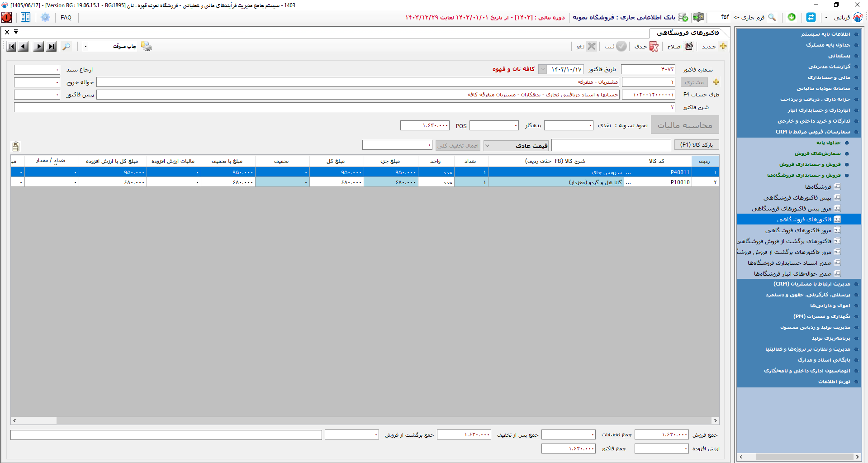
Task: Open the فاکتورهای فروشگاهی tab
Action: pos(688,33)
